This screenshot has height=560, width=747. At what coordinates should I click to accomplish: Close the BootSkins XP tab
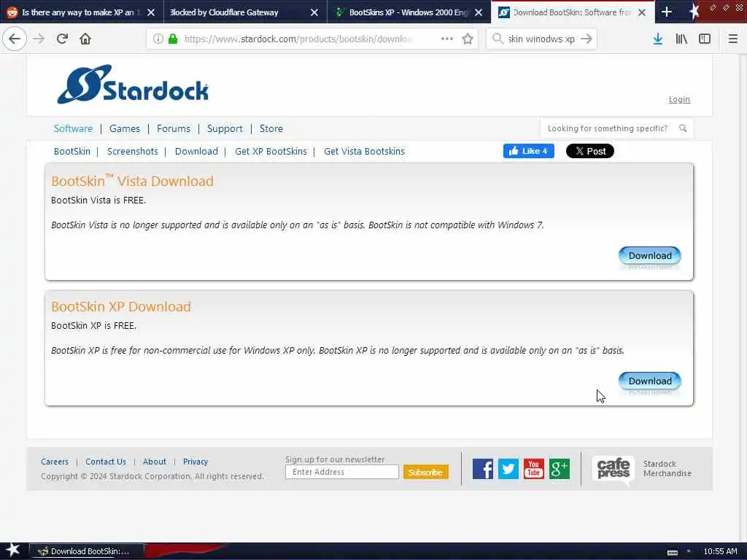click(x=479, y=12)
